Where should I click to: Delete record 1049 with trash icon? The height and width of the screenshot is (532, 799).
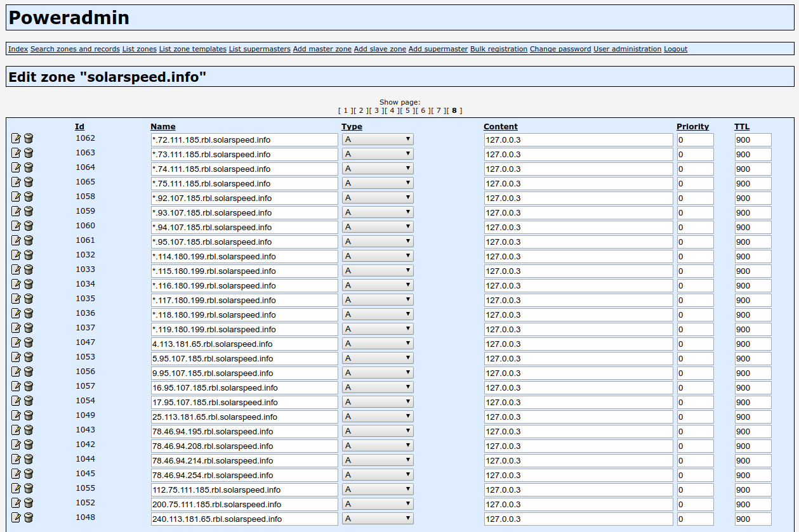[29, 415]
